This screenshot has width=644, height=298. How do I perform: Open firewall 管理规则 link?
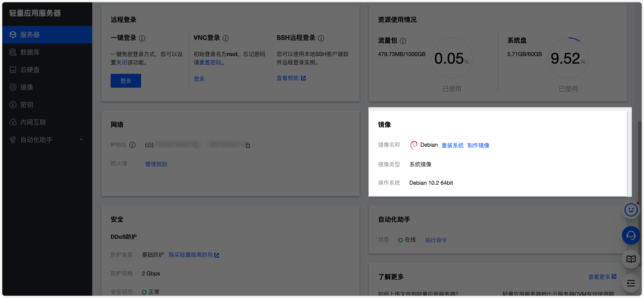[156, 164]
